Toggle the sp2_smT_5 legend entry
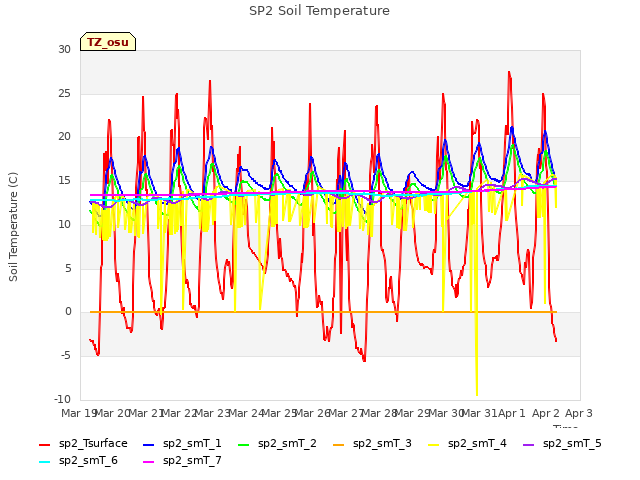 pyautogui.click(x=562, y=444)
